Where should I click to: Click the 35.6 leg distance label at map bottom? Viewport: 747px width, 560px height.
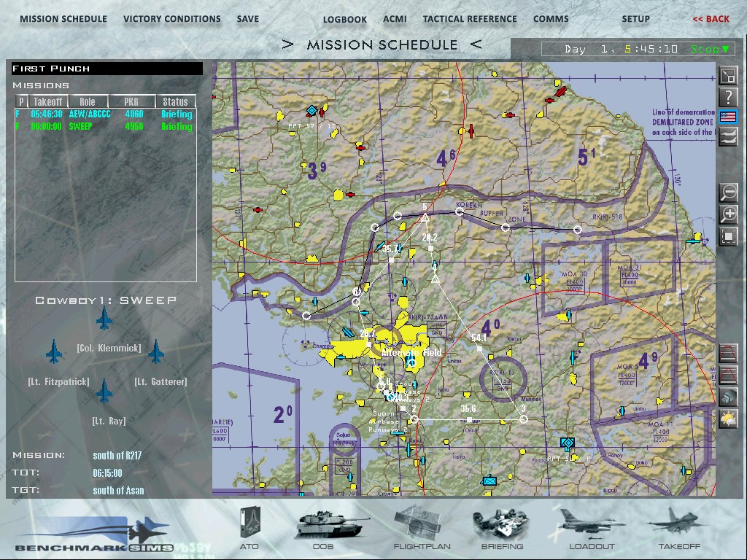point(468,408)
